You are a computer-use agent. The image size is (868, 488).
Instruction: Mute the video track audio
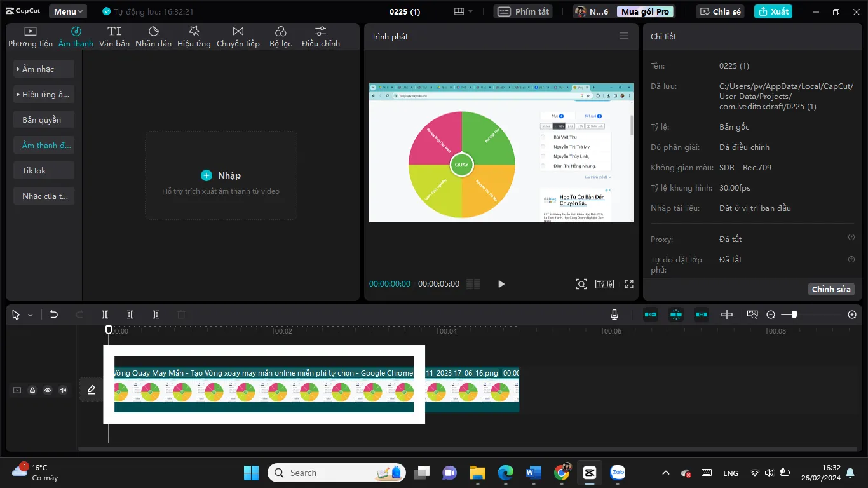point(63,390)
